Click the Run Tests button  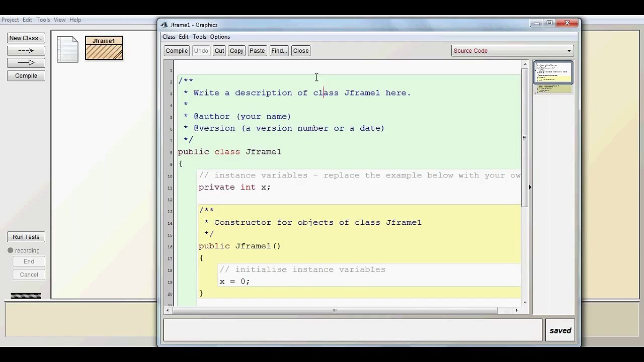(x=26, y=237)
